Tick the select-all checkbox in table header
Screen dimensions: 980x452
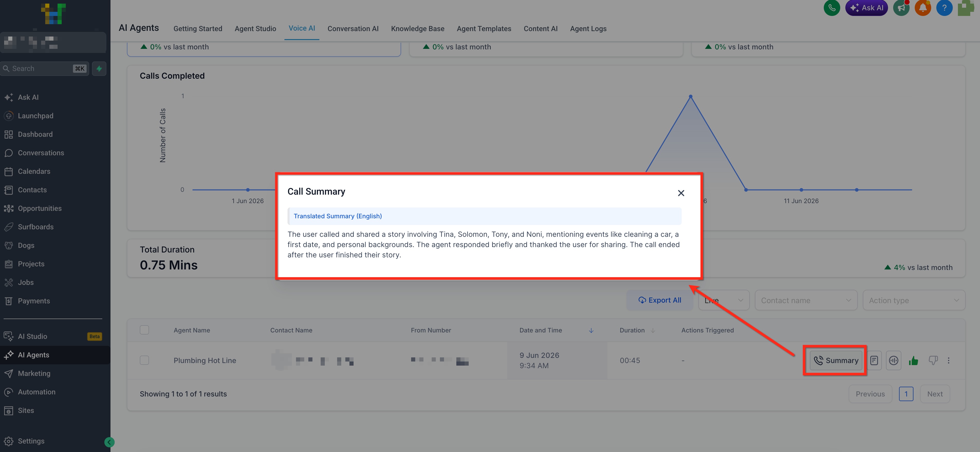144,330
